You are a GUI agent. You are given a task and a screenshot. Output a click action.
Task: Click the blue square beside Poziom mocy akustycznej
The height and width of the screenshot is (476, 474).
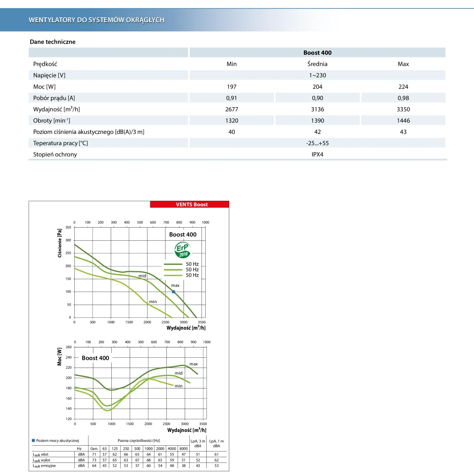(33, 440)
